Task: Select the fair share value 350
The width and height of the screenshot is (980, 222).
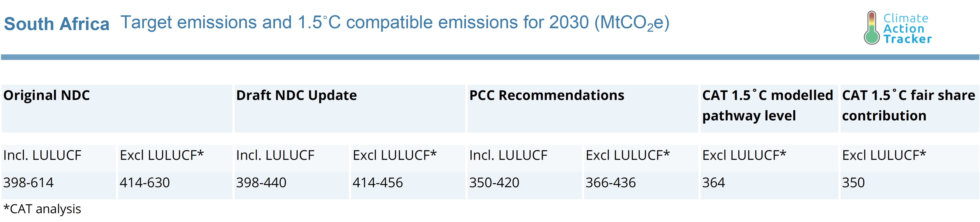Action: click(x=853, y=183)
